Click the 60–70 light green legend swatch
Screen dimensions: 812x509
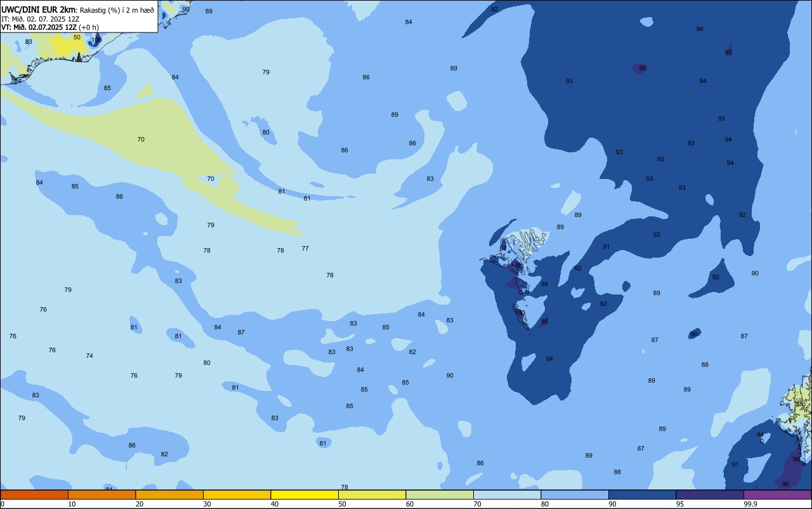pyautogui.click(x=440, y=494)
